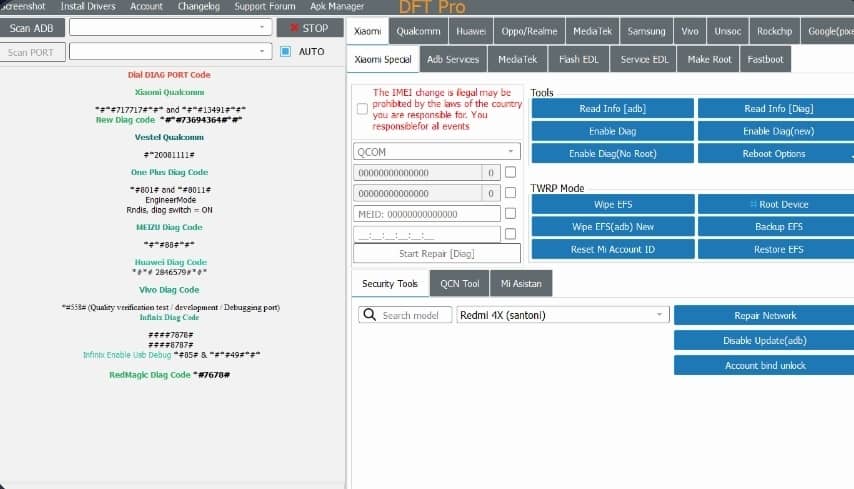854x489 pixels.
Task: Tick the IMEI change disclaimer checkbox
Action: 362,108
